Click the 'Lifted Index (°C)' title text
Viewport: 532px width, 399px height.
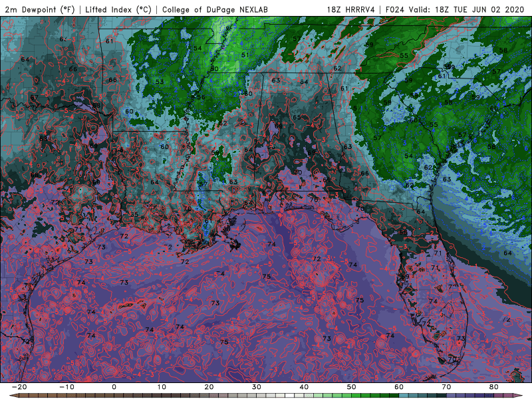(118, 10)
